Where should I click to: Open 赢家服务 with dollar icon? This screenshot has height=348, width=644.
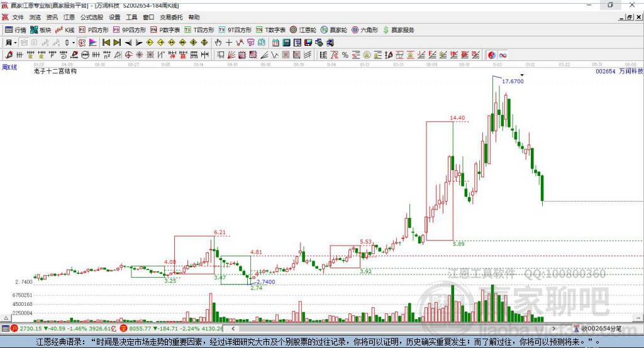click(x=398, y=30)
